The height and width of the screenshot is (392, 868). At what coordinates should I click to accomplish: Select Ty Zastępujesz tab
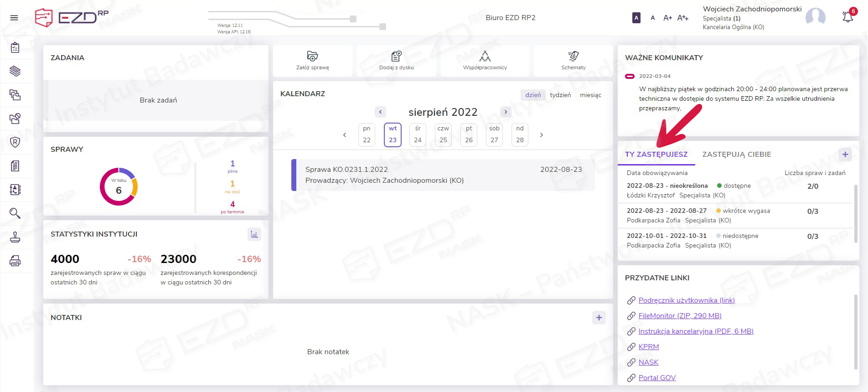pyautogui.click(x=656, y=155)
